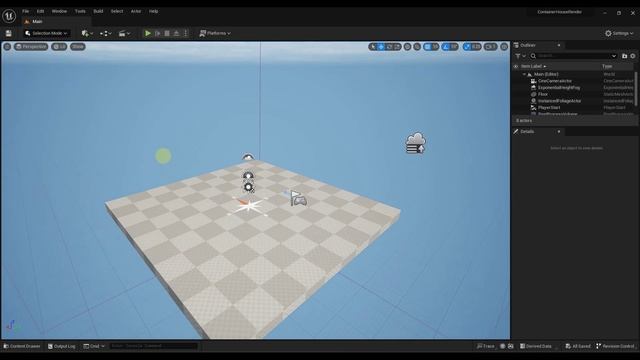Open scale snap value

(x=476, y=47)
